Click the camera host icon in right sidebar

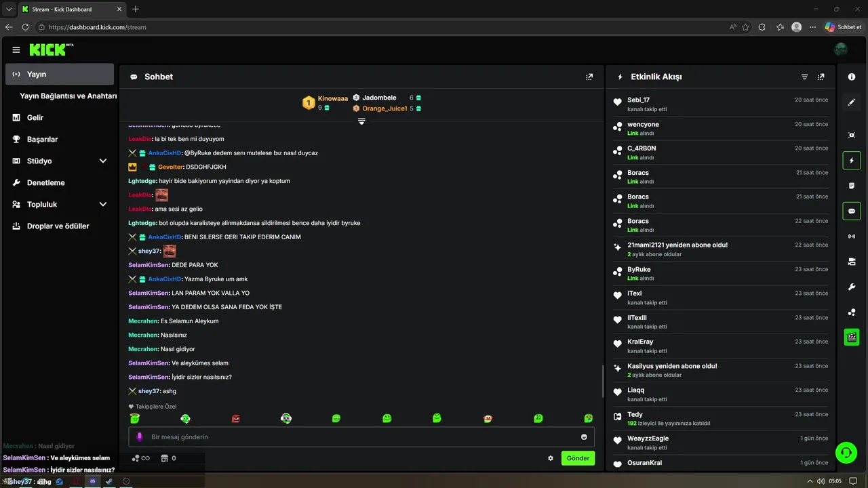[x=852, y=262]
